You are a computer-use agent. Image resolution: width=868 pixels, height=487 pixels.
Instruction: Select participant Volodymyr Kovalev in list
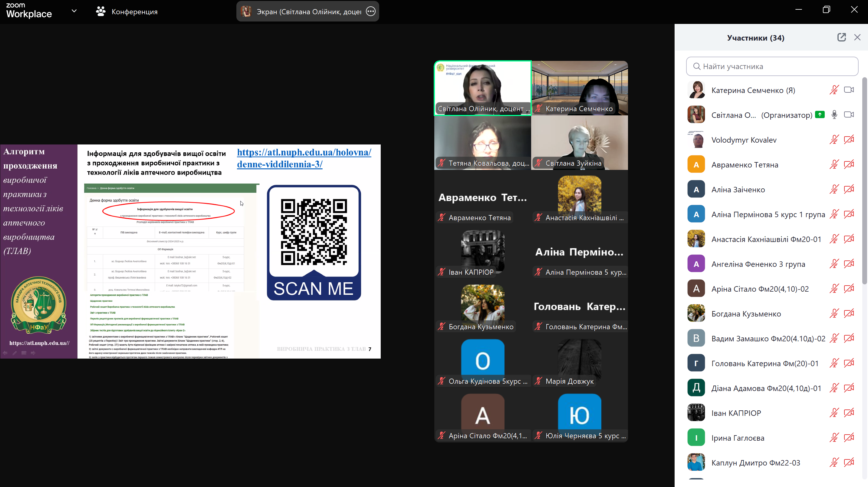772,140
